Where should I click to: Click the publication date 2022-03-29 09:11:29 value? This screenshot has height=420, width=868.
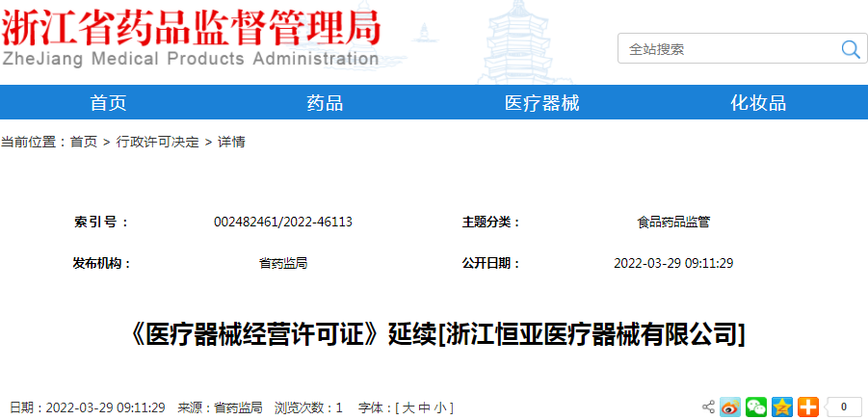(673, 263)
